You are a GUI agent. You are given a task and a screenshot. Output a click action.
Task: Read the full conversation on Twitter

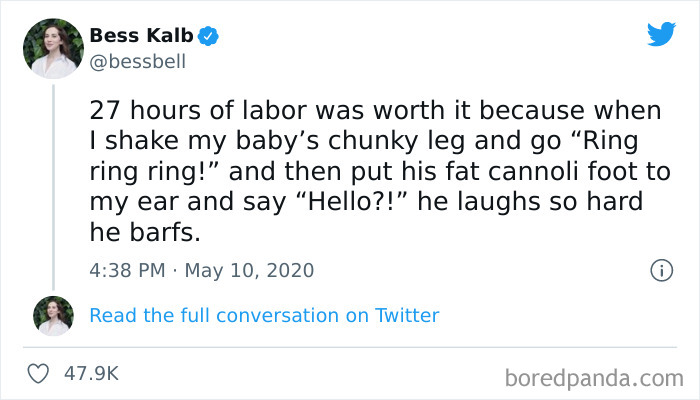coord(264,315)
